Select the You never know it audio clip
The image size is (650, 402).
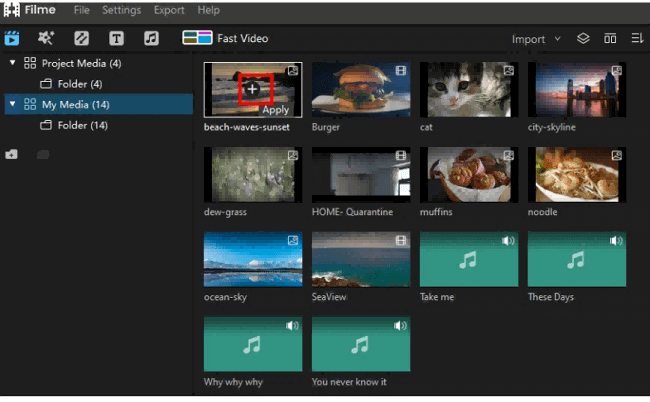[x=361, y=344]
